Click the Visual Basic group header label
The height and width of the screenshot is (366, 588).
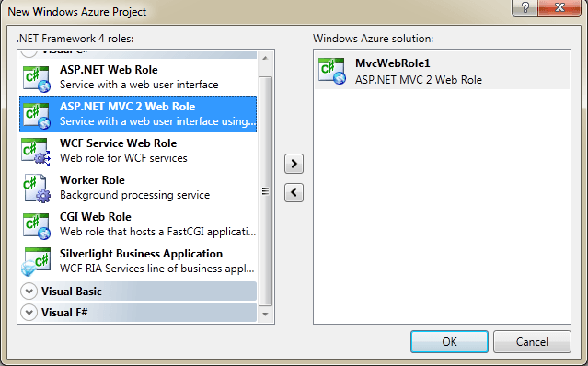pyautogui.click(x=72, y=292)
